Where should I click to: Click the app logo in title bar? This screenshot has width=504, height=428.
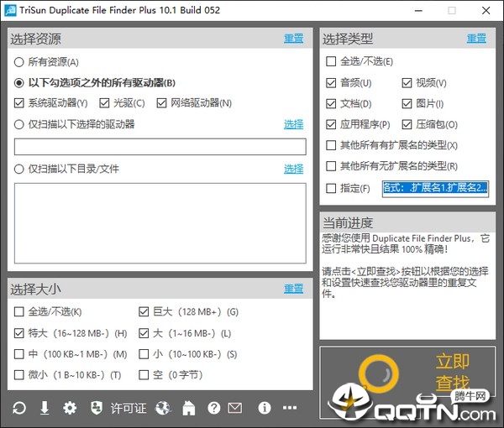(x=10, y=10)
